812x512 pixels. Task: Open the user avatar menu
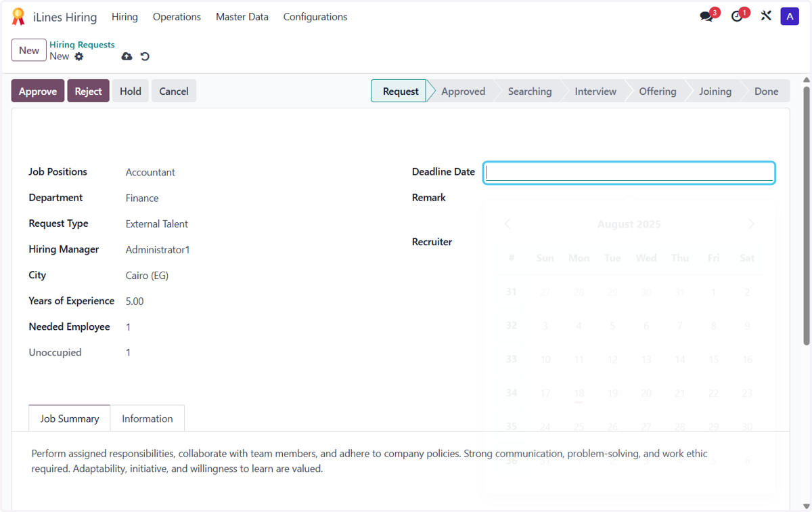coord(790,16)
